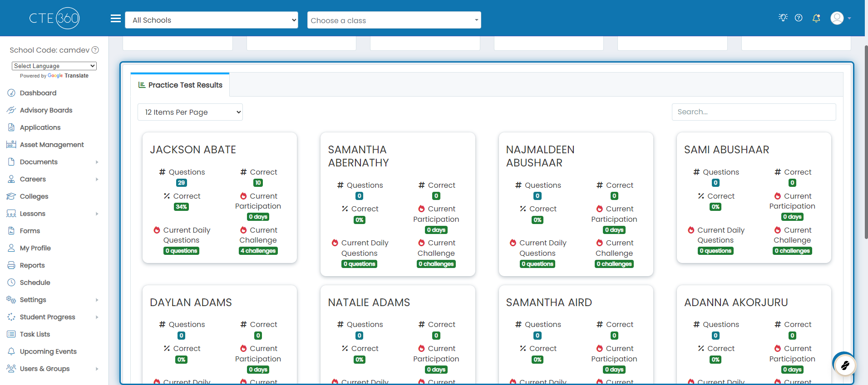Click the My Profile icon
Viewport: 868px width, 385px height.
pos(11,248)
